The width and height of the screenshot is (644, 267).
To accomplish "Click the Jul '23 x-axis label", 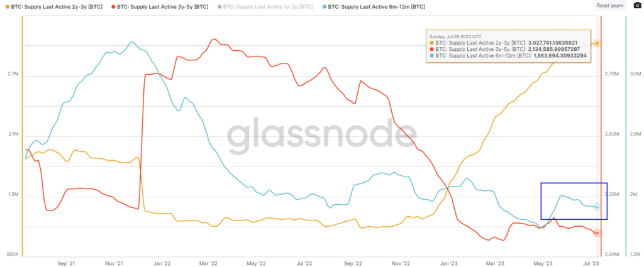I will [591, 264].
